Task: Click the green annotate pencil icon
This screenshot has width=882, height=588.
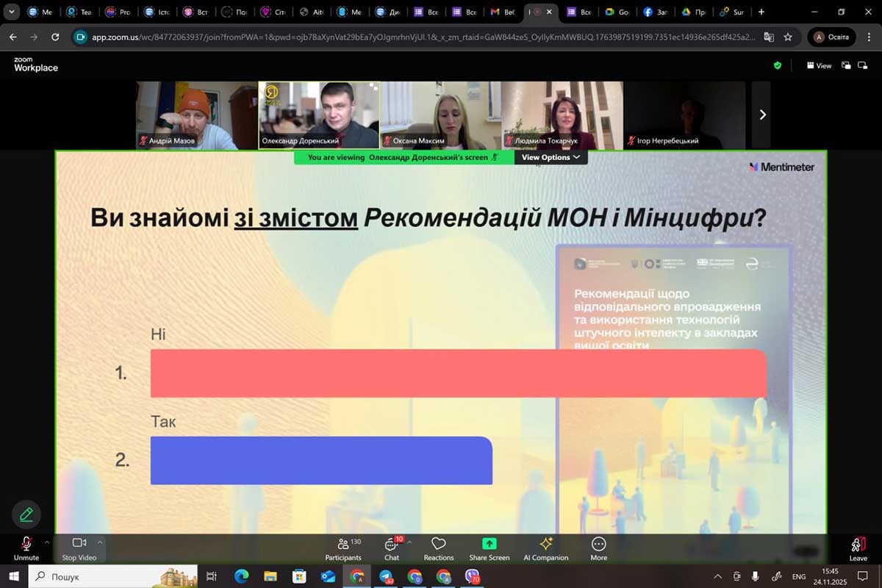Action: pos(26,514)
